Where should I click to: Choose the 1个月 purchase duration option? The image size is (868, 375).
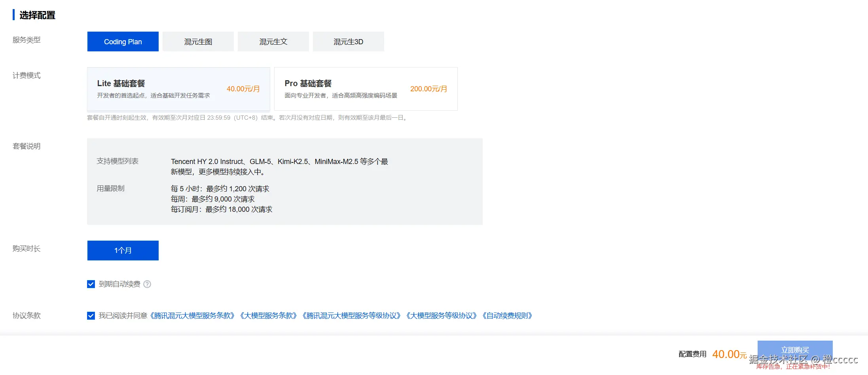click(123, 250)
